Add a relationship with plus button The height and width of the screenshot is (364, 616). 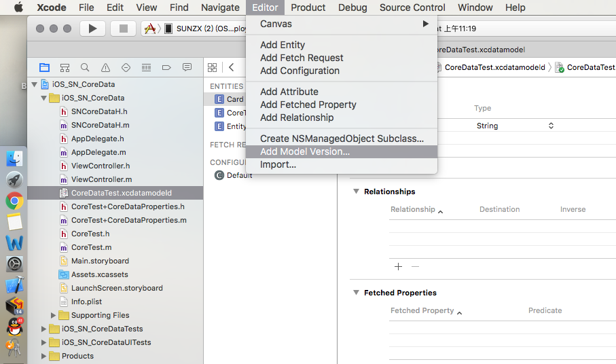(x=398, y=267)
